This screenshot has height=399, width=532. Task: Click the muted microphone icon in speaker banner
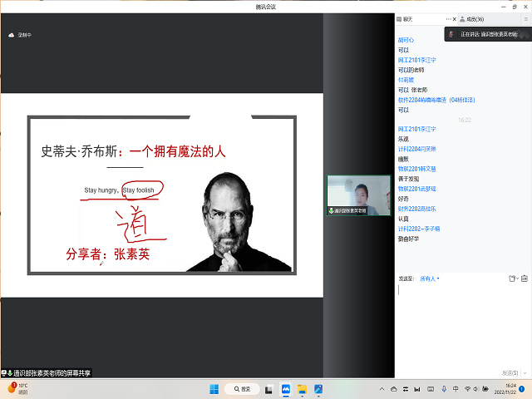point(451,34)
